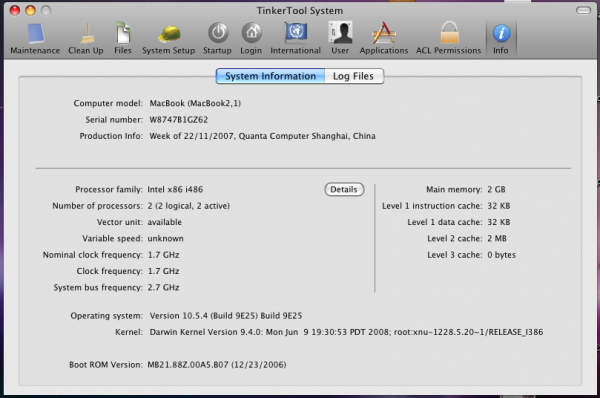Click the Level 2 cache 2 MB value
The height and width of the screenshot is (398, 600).
click(497, 239)
